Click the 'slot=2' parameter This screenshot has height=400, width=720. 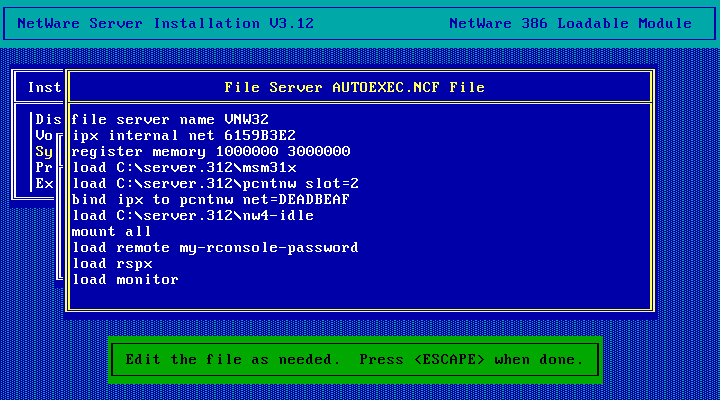click(x=332, y=184)
